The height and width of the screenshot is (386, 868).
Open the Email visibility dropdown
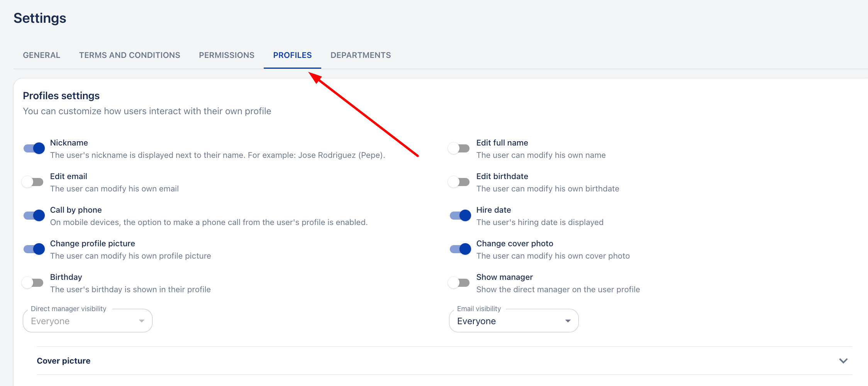[x=514, y=320]
